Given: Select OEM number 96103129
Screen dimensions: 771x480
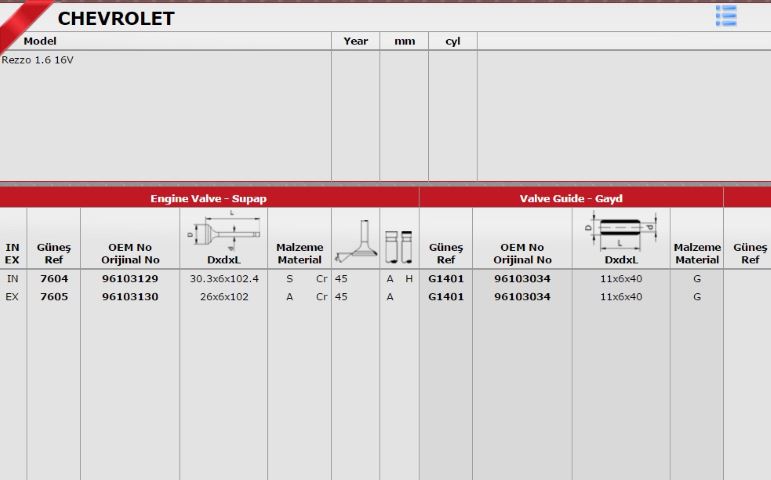Looking at the screenshot, I should click(130, 279).
